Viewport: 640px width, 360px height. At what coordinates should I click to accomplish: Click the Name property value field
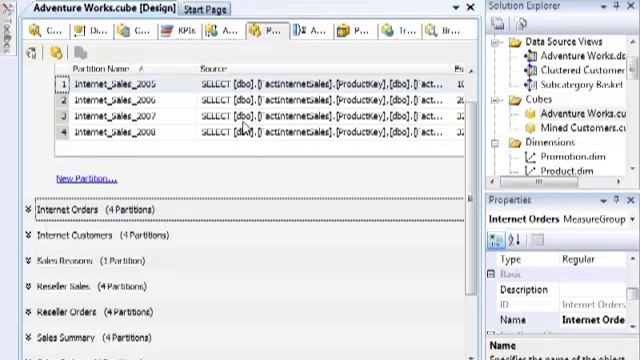click(x=593, y=320)
